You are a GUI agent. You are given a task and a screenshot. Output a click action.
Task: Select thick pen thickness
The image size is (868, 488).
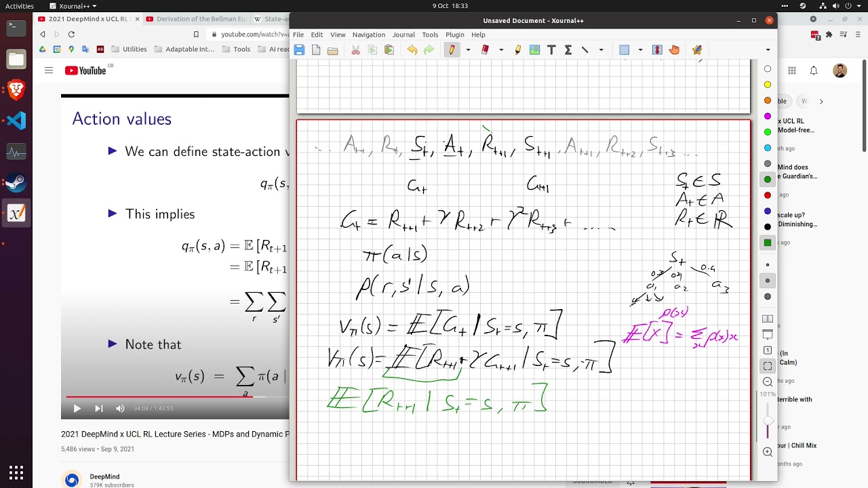click(x=768, y=296)
